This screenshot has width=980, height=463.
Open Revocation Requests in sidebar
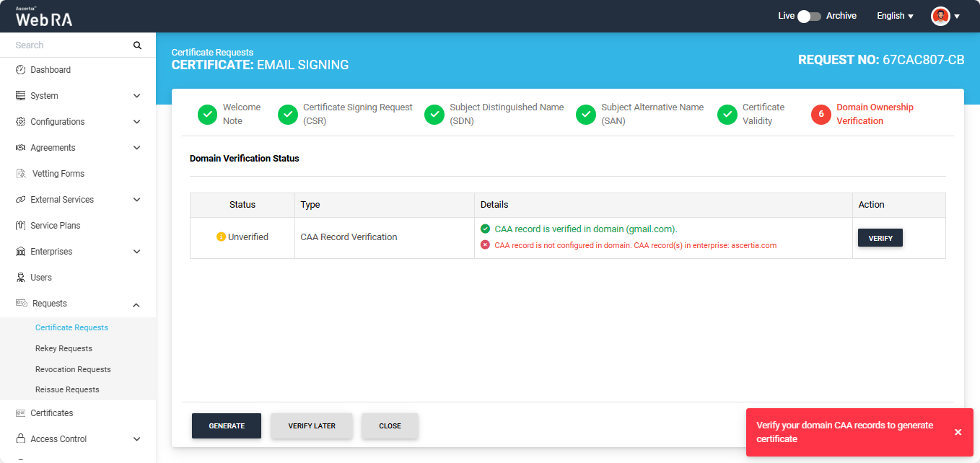(73, 369)
